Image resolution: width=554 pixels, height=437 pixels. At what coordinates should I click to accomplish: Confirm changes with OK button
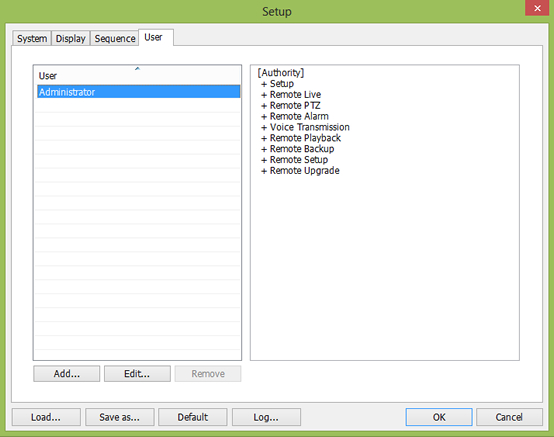point(439,417)
